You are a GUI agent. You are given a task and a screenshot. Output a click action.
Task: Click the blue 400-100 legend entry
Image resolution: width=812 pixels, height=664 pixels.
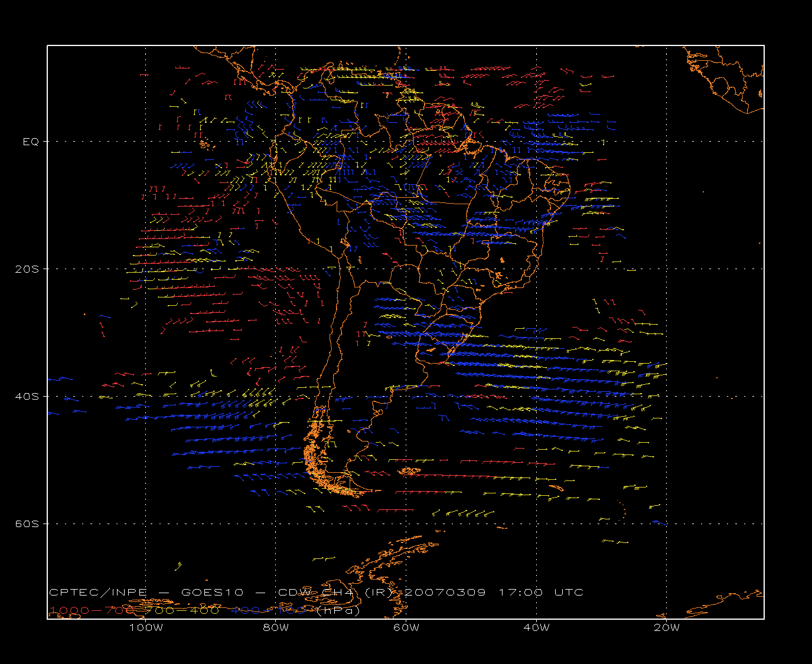click(269, 610)
